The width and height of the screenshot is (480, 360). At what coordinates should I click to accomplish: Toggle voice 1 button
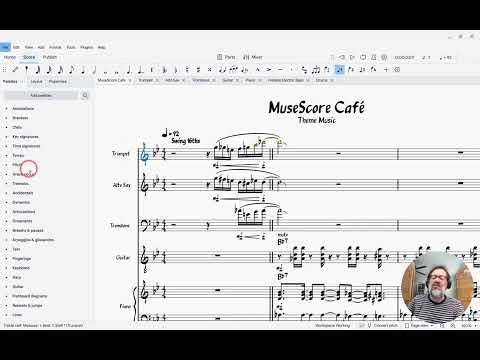[x=339, y=70]
